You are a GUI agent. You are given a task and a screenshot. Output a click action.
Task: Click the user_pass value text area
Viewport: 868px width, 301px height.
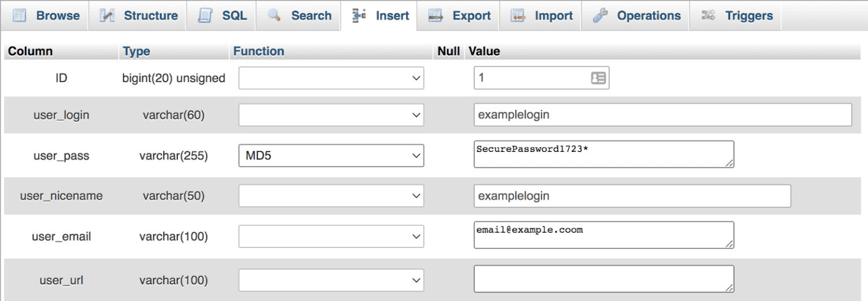(604, 154)
